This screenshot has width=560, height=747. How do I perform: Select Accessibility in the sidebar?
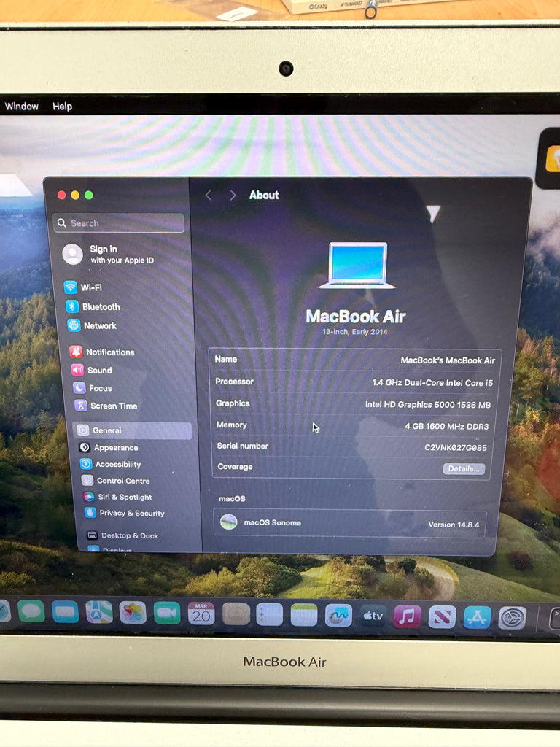coord(117,465)
